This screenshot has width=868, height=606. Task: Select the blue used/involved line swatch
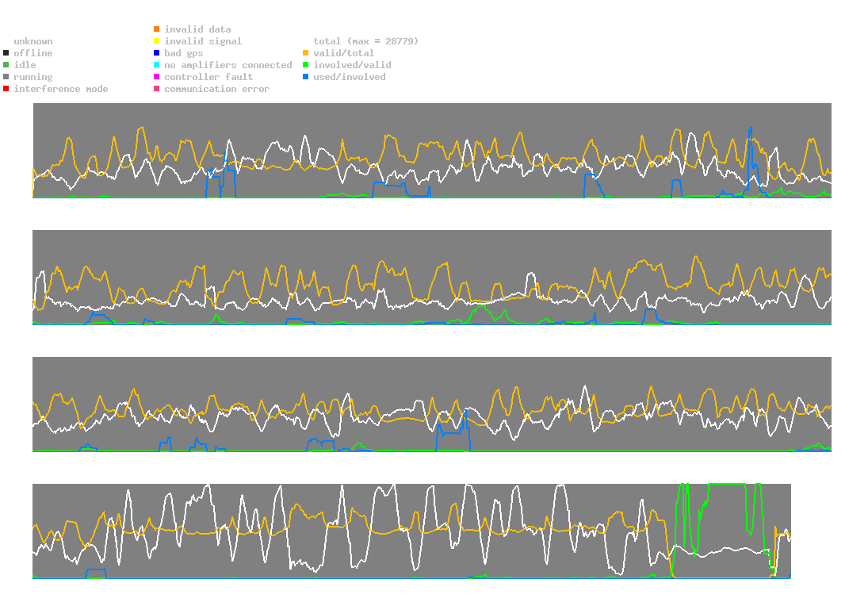pyautogui.click(x=306, y=77)
